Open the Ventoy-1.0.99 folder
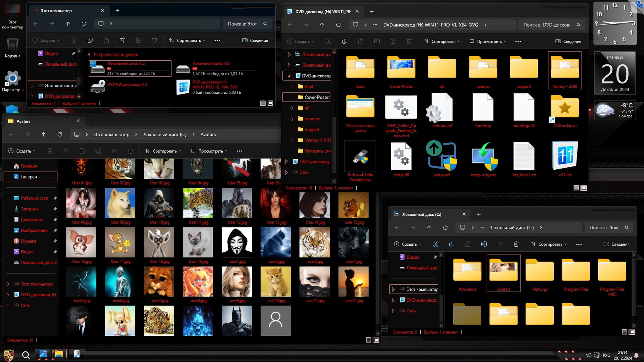The image size is (644, 362). (x=565, y=70)
